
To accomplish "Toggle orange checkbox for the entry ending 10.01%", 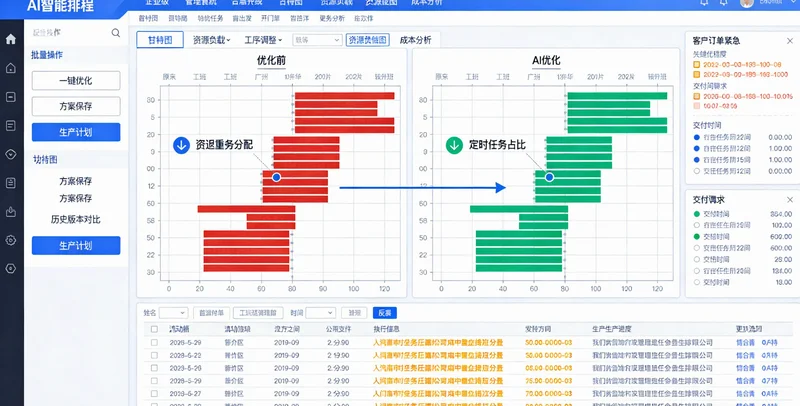I will pyautogui.click(x=696, y=96).
